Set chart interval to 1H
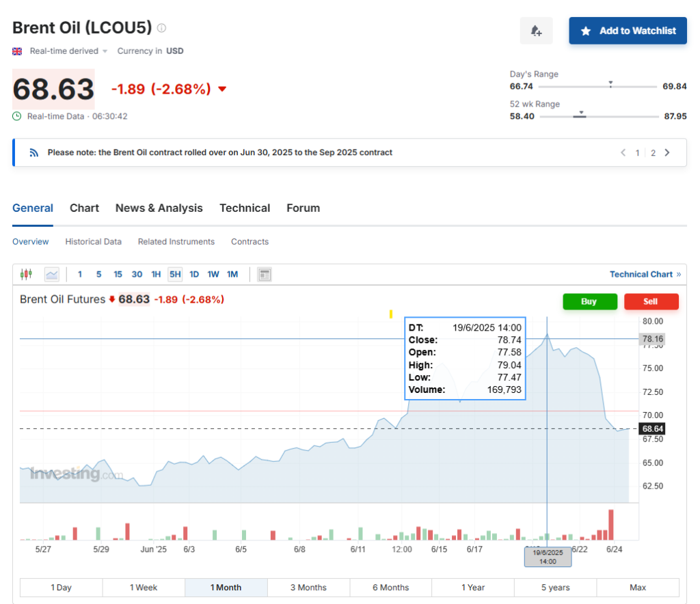 coord(156,275)
